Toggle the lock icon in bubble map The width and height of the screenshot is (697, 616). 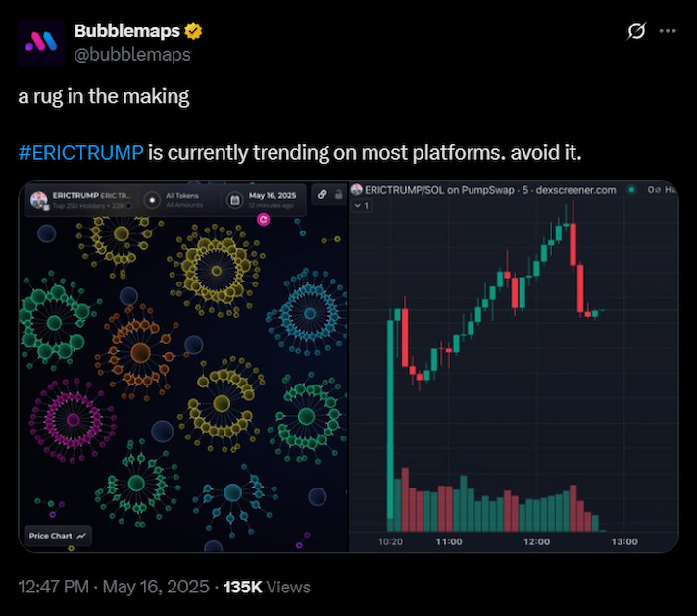tap(339, 195)
